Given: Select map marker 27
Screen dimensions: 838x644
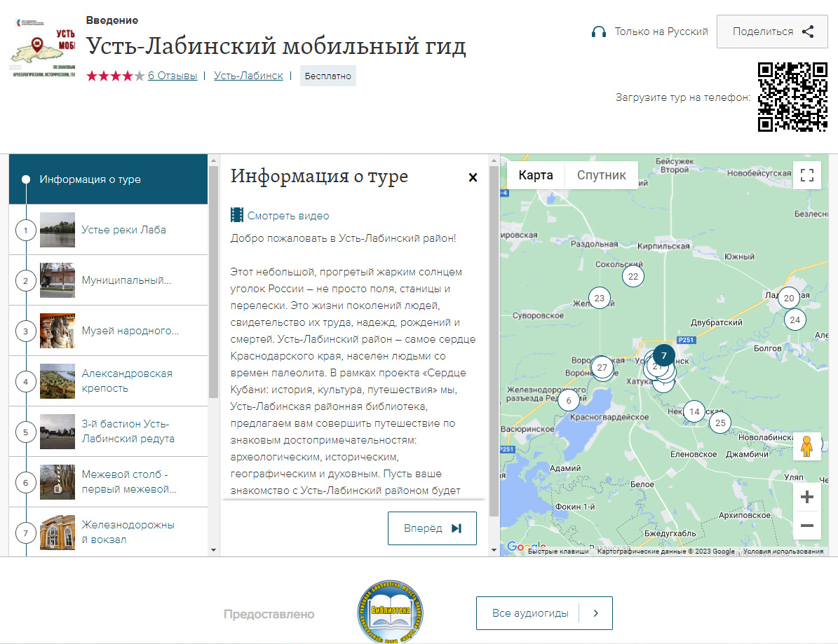Looking at the screenshot, I should pos(602,367).
